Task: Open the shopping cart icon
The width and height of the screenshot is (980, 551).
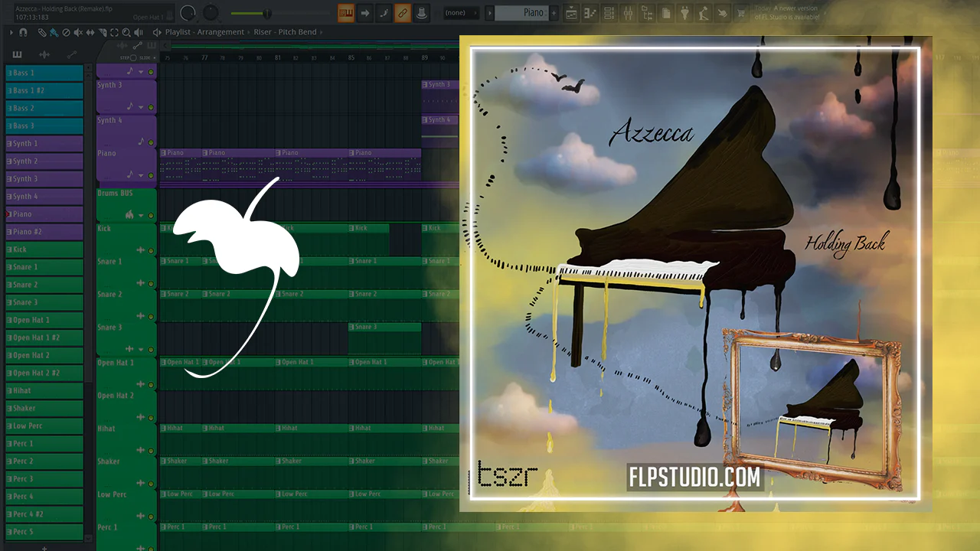Action: point(742,13)
